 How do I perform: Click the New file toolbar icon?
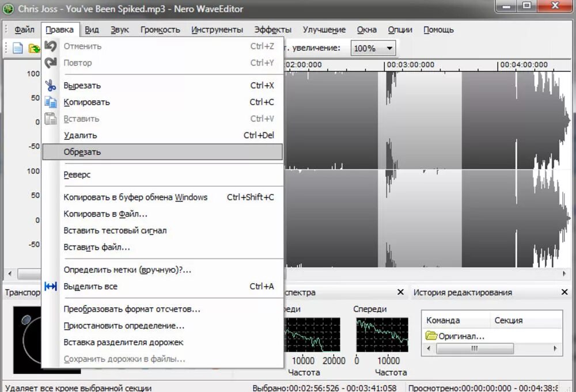pos(18,48)
